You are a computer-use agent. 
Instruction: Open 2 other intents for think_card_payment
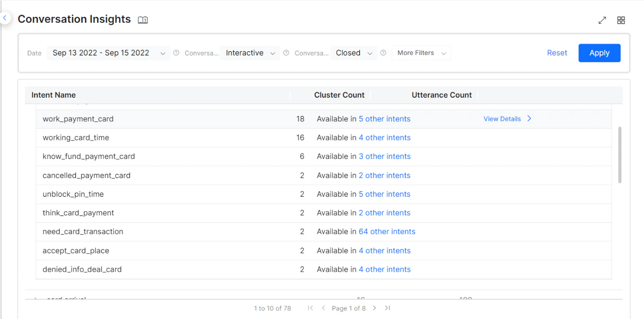(384, 213)
